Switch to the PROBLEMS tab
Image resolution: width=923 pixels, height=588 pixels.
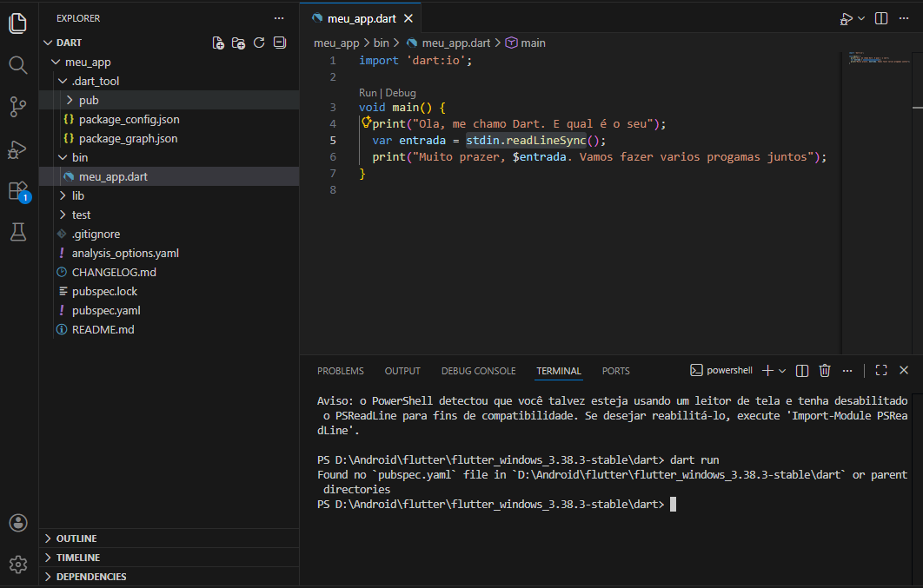click(340, 371)
